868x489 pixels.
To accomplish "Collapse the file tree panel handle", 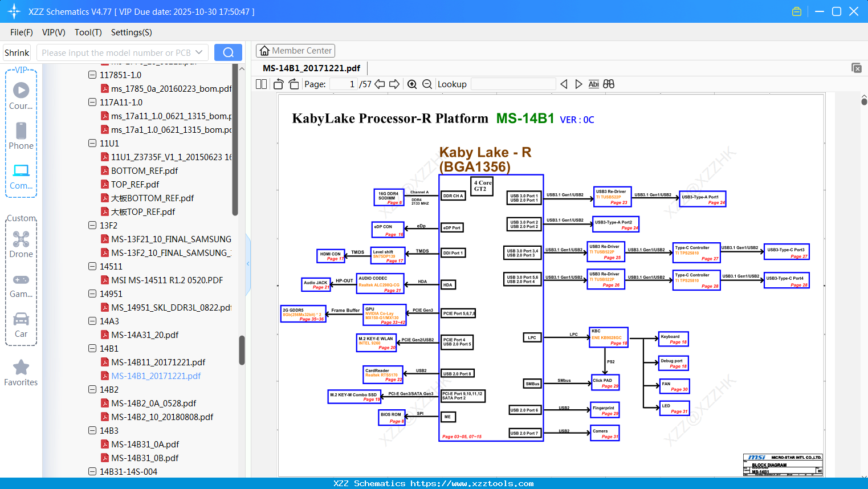I will tap(248, 263).
